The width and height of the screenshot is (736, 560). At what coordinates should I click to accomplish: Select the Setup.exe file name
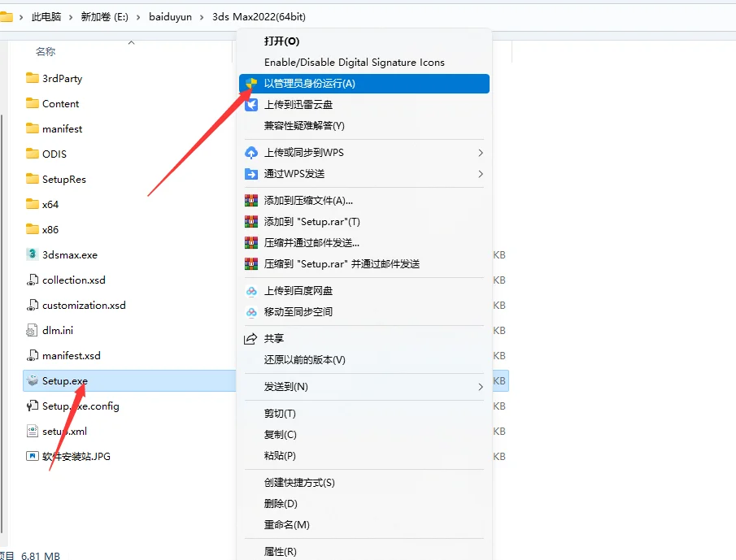point(65,381)
